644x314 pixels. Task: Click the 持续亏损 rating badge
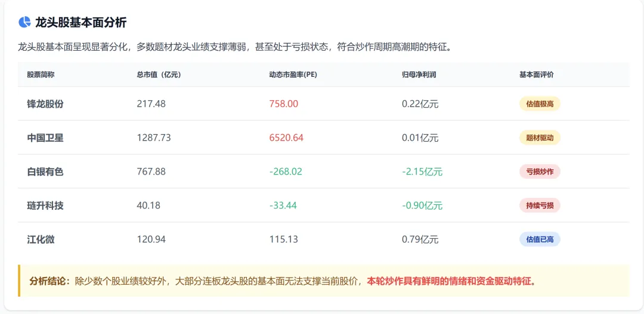tap(540, 206)
